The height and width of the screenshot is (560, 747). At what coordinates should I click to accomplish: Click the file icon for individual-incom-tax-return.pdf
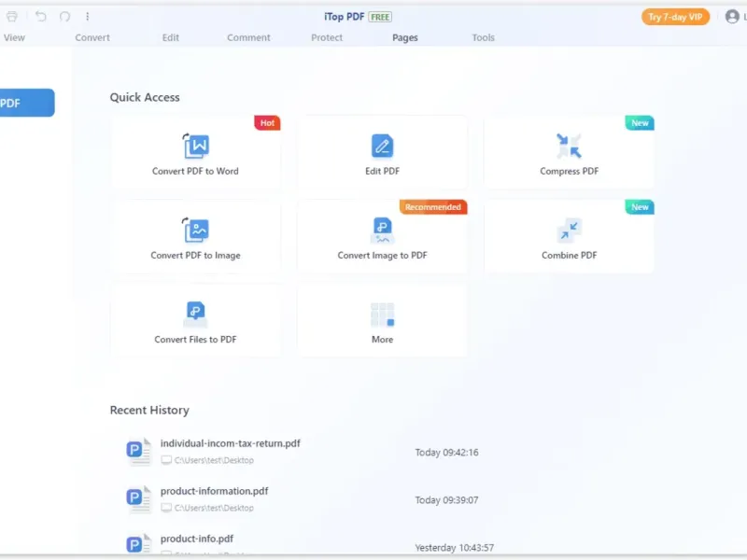(x=138, y=451)
